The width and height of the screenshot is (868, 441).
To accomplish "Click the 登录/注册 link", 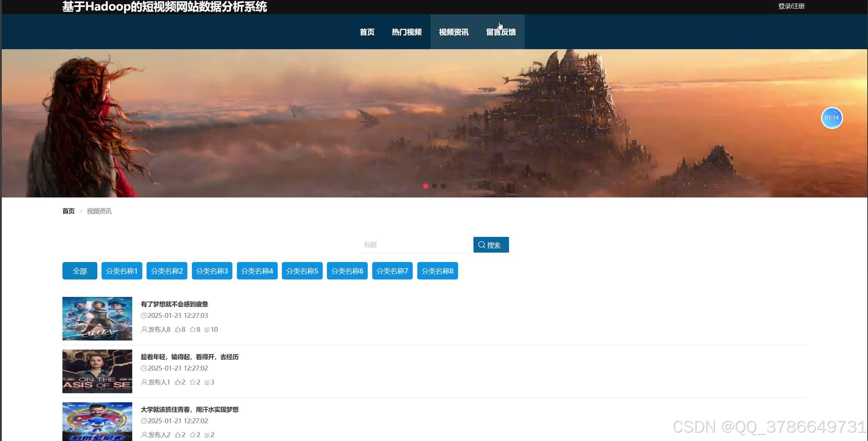I will tap(791, 6).
